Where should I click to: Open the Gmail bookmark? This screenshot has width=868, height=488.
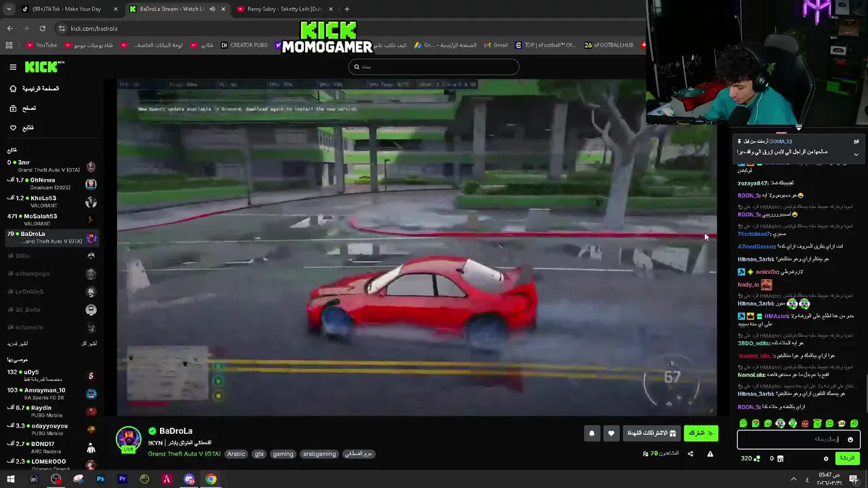click(x=495, y=45)
